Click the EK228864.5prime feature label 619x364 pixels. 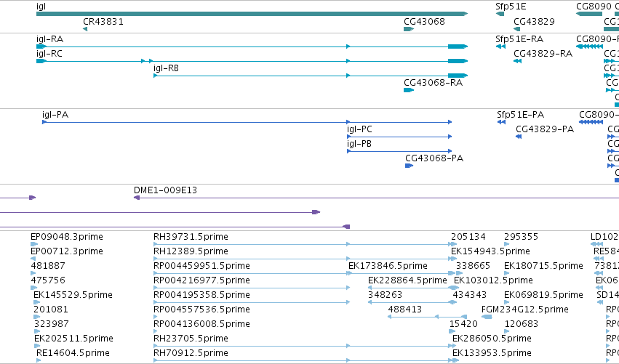click(407, 280)
